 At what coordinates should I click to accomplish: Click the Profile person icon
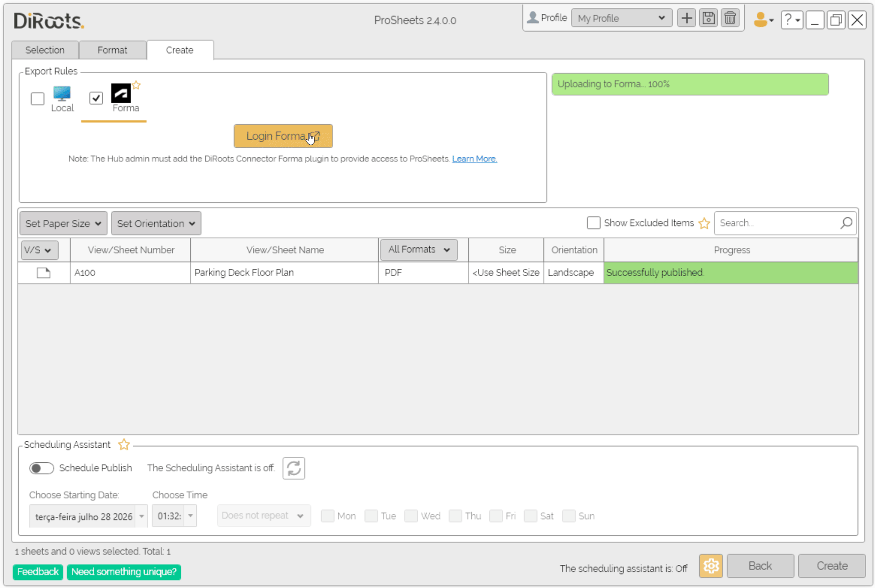(x=533, y=18)
